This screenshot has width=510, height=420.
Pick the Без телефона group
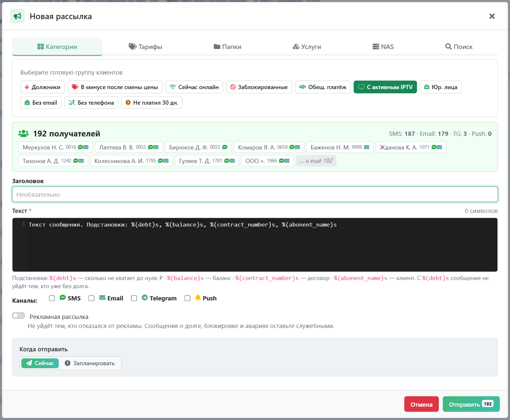(x=91, y=102)
